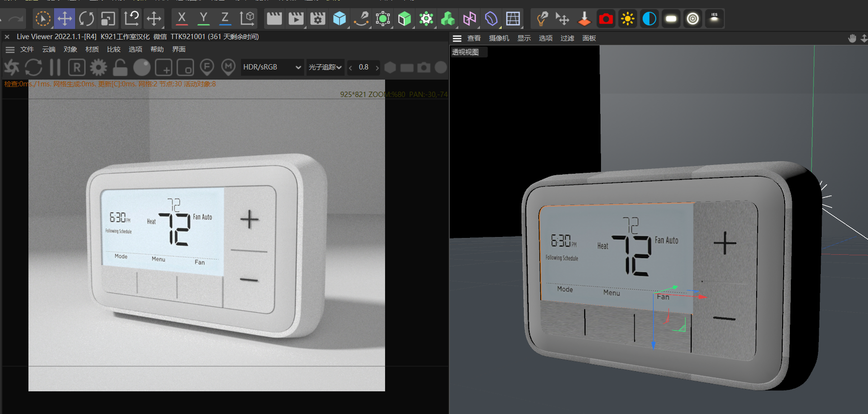The height and width of the screenshot is (414, 868).
Task: Open the 材质 menu
Action: click(92, 49)
